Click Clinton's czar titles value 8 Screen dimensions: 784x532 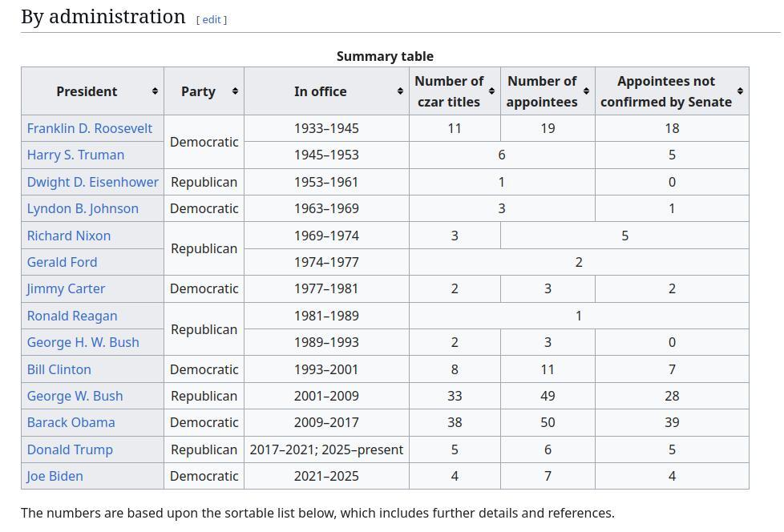(x=455, y=369)
